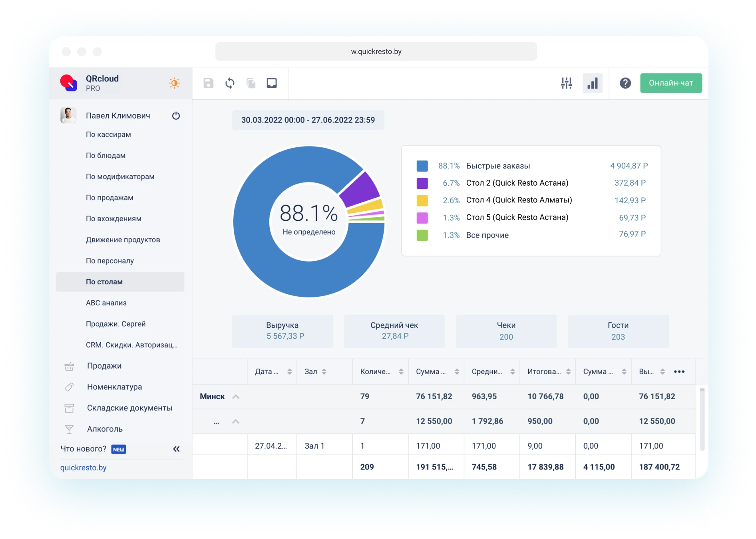Open the help question mark icon
This screenshot has height=539, width=756.
click(625, 83)
